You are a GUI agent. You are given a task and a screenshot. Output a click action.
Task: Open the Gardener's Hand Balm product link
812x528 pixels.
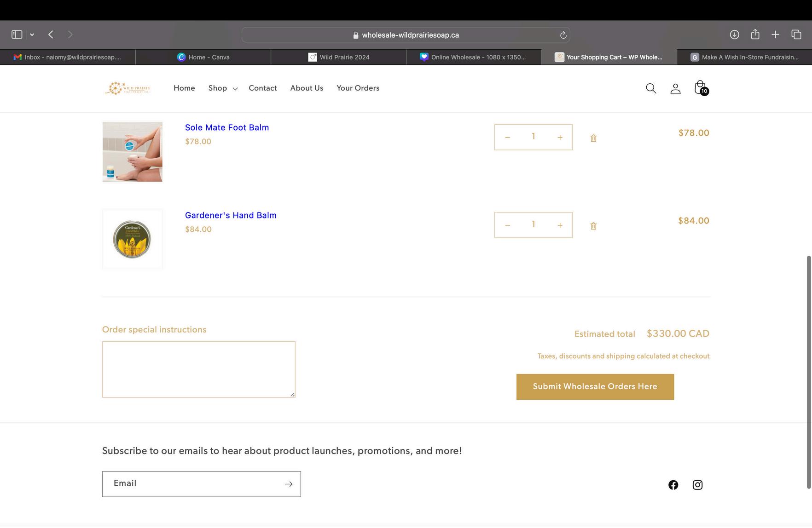coord(231,215)
